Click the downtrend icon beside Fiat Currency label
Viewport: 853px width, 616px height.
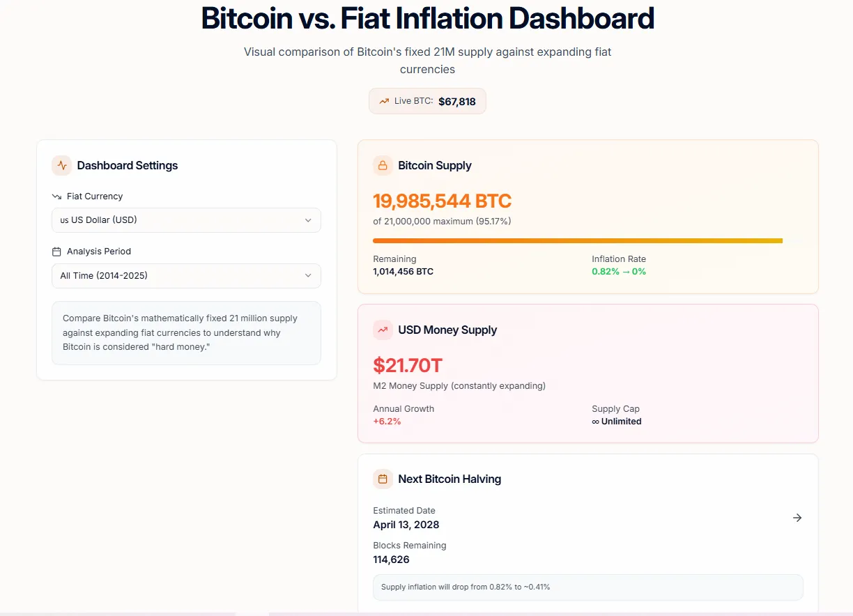coord(56,197)
